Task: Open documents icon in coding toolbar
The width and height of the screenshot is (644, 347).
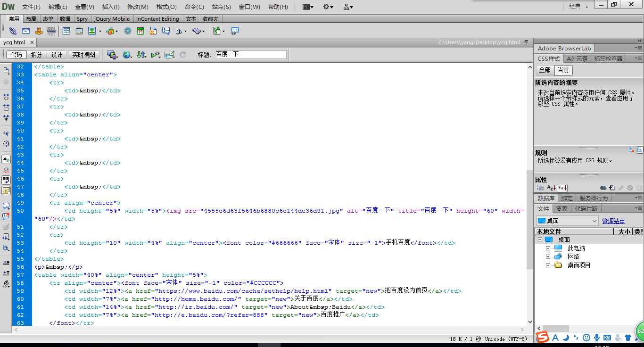Action: [x=6, y=71]
